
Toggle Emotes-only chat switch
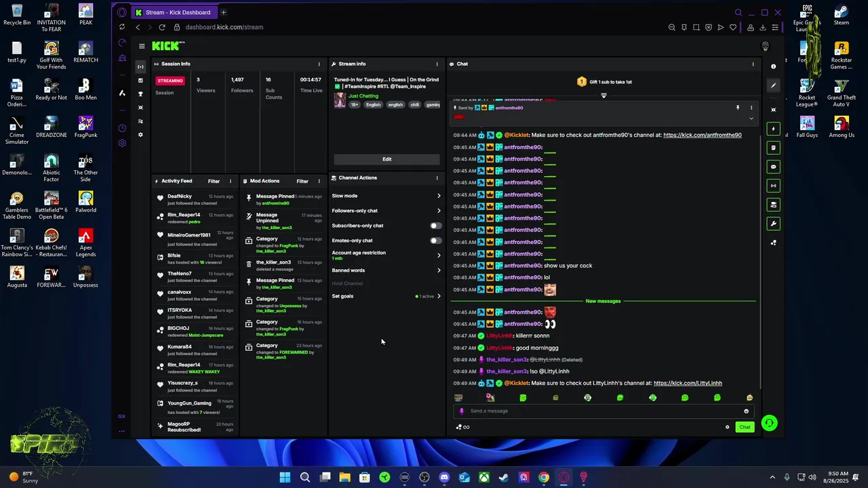click(435, 241)
